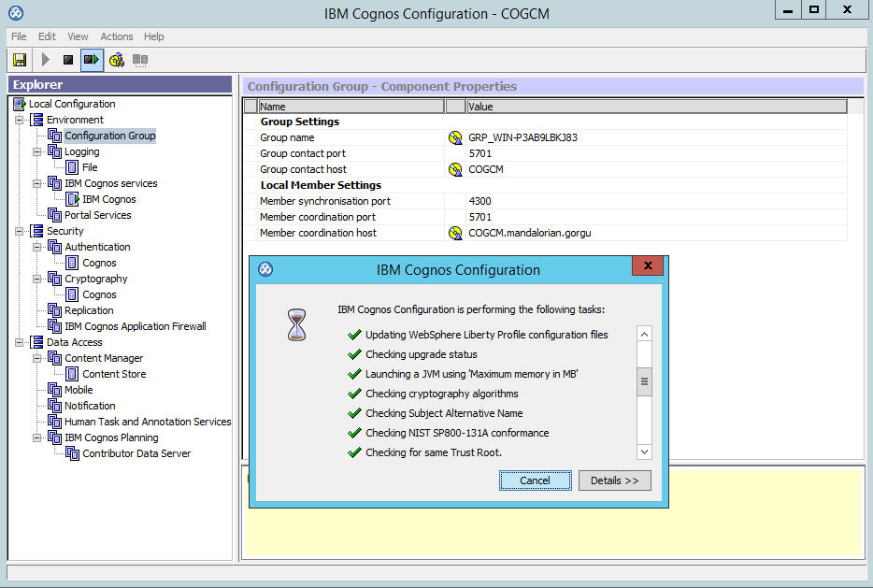Click the Local Configuration root icon

pyautogui.click(x=20, y=104)
